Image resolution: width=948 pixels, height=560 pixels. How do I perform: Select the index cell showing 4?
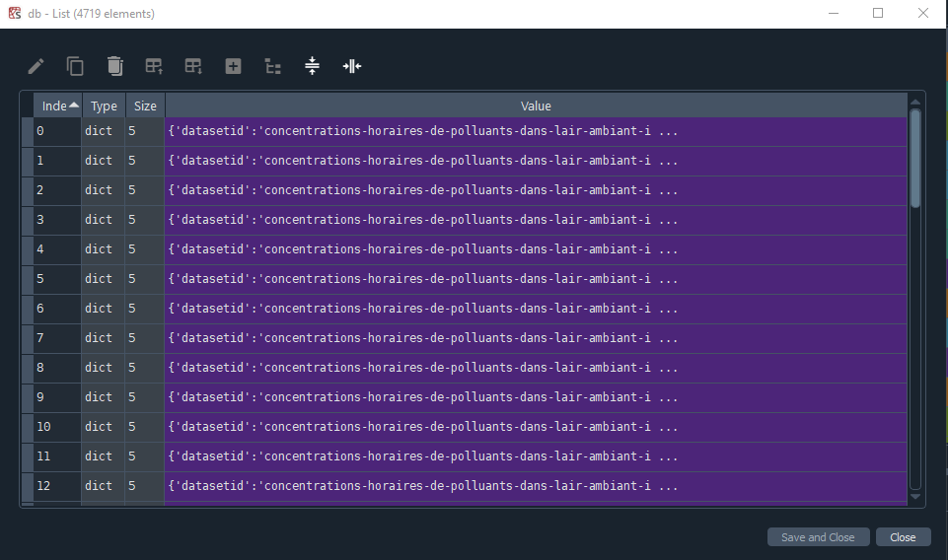pyautogui.click(x=57, y=249)
